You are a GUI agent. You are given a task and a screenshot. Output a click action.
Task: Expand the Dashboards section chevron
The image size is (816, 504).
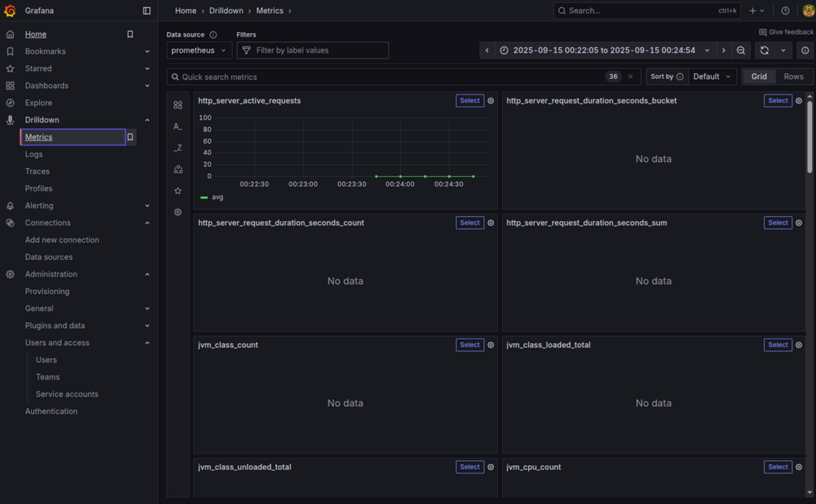(147, 85)
